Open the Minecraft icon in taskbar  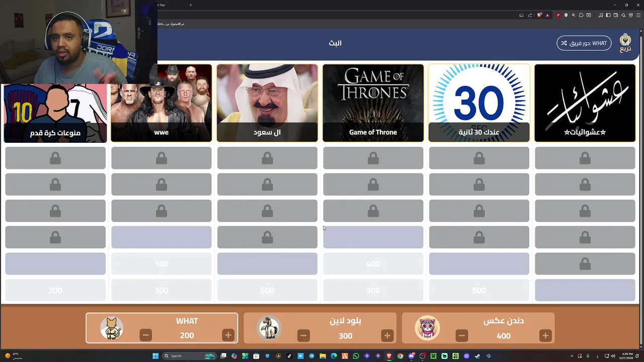[x=434, y=356]
